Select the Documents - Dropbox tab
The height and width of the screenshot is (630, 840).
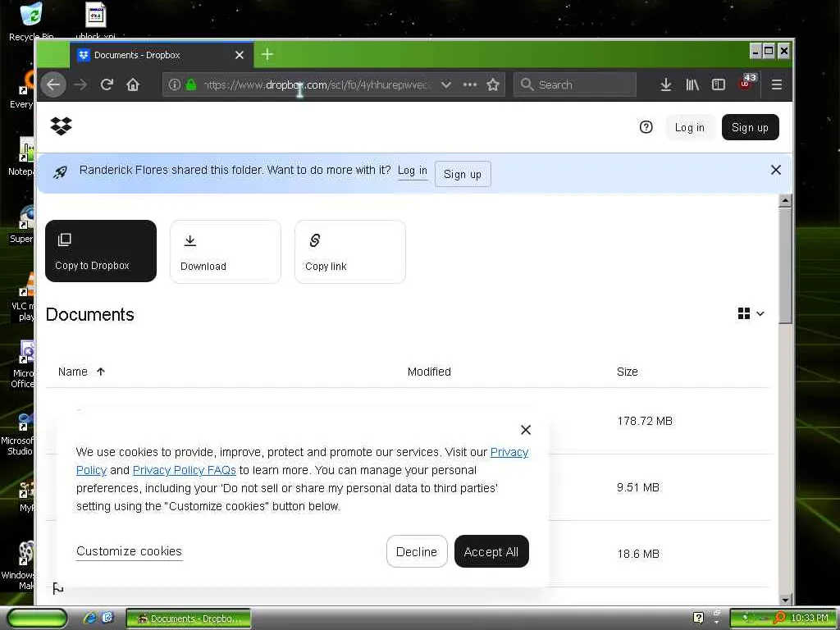[x=161, y=55]
